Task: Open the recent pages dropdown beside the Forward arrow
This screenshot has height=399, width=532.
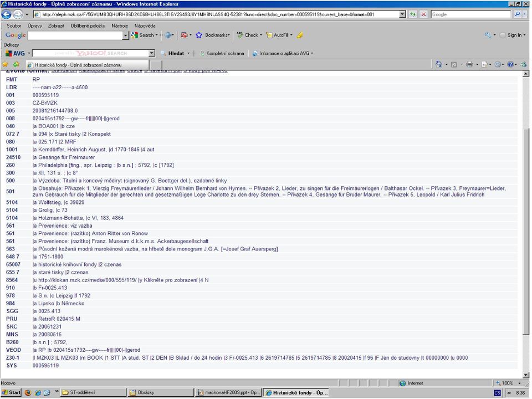Action: (x=27, y=14)
